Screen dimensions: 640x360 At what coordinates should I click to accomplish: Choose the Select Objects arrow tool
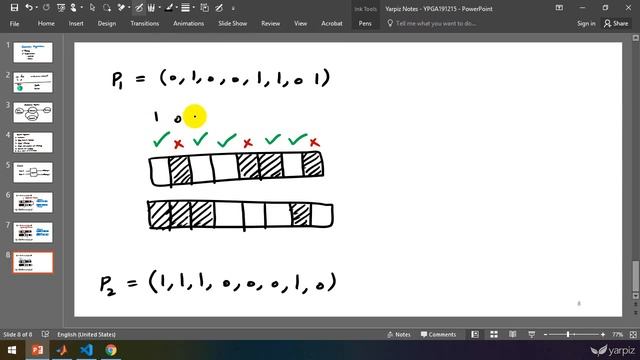[92, 8]
